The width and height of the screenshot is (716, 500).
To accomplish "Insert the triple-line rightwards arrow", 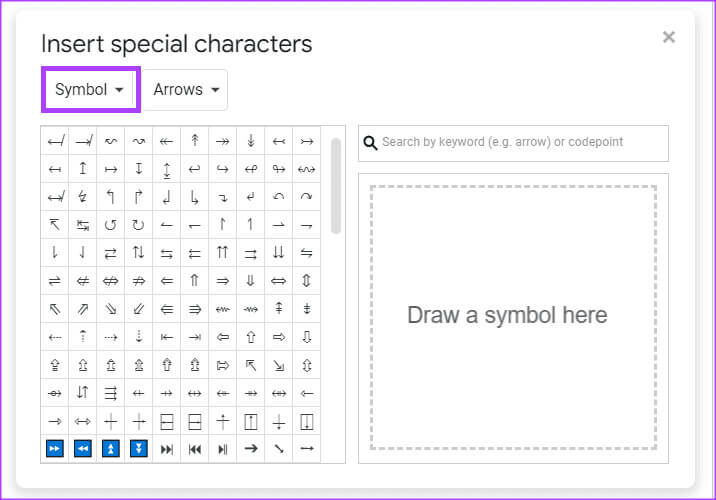I will pos(195,309).
